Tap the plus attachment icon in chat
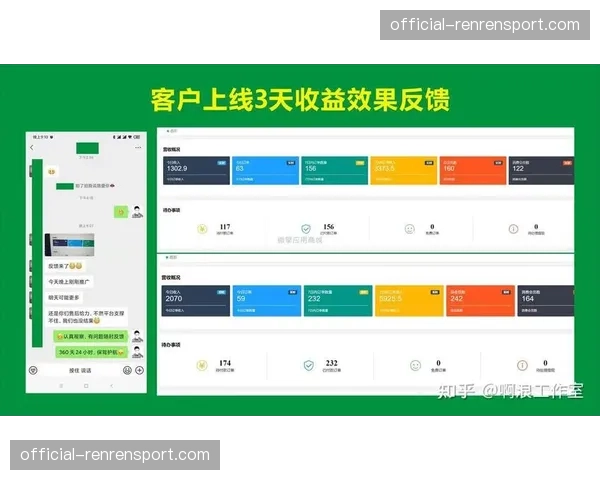The width and height of the screenshot is (600, 480). (x=139, y=370)
